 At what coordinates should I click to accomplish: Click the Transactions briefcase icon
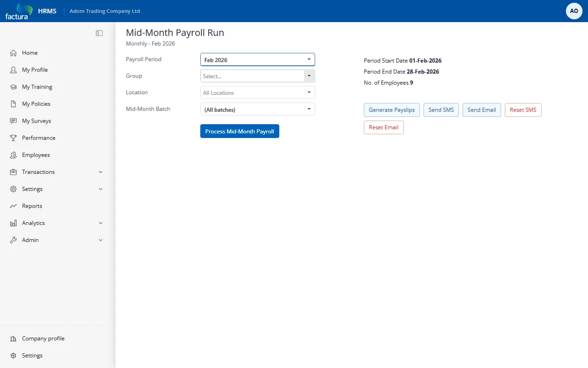pyautogui.click(x=13, y=172)
